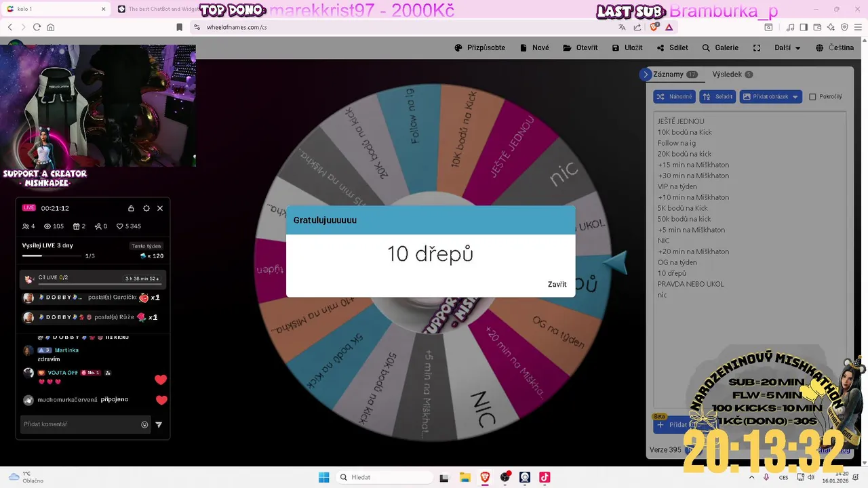Open the Galerie search
The image size is (868, 488).
720,48
